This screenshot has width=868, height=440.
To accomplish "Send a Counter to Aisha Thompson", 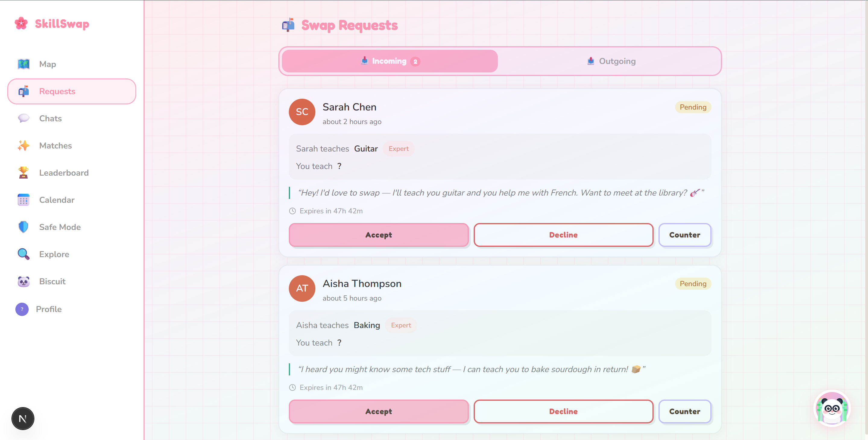I will pos(684,411).
